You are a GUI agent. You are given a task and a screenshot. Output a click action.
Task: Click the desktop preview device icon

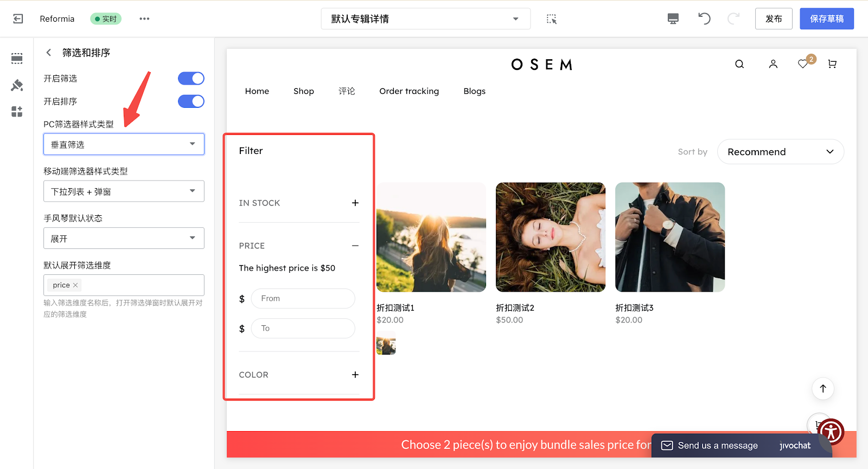(x=673, y=19)
